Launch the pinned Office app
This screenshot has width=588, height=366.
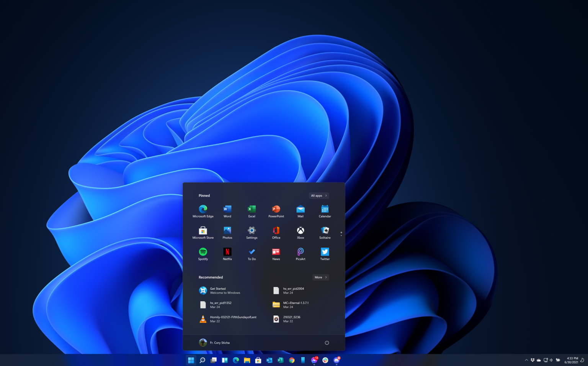[x=276, y=233]
